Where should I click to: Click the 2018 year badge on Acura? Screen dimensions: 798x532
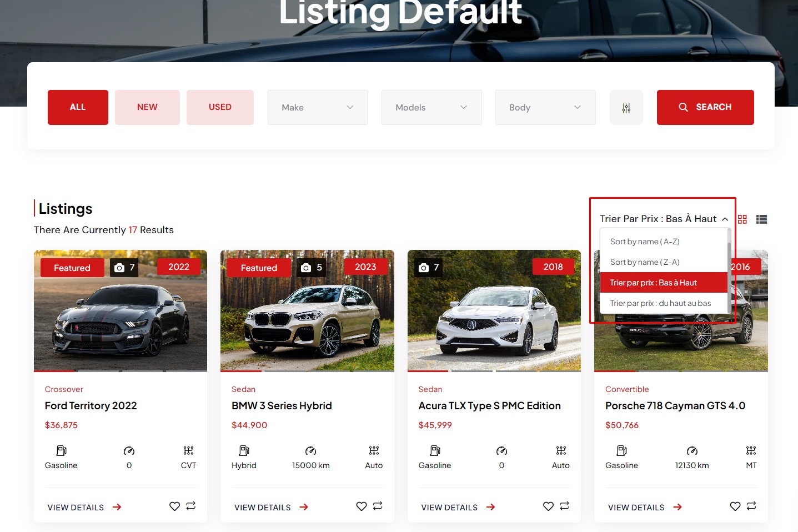[553, 267]
